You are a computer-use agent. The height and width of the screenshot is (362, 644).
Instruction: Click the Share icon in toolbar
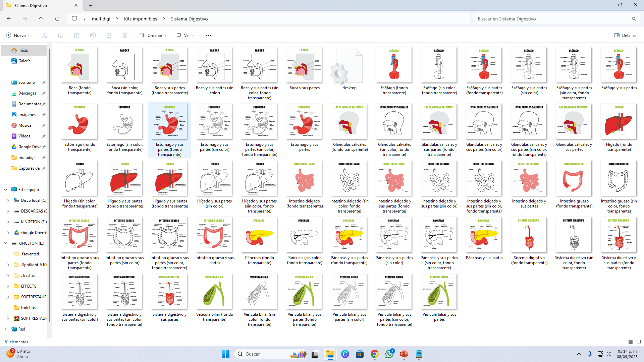[109, 35]
